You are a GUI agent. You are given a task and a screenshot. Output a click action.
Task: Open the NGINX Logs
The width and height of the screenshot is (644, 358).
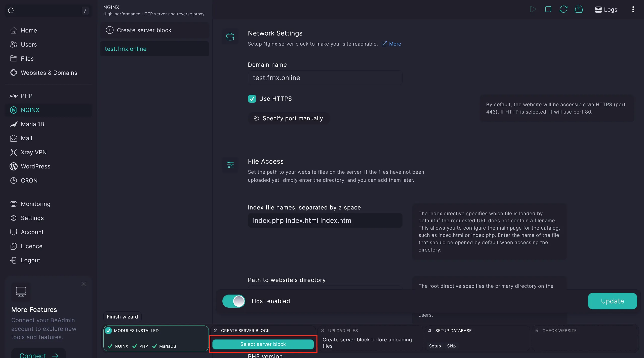(x=606, y=10)
